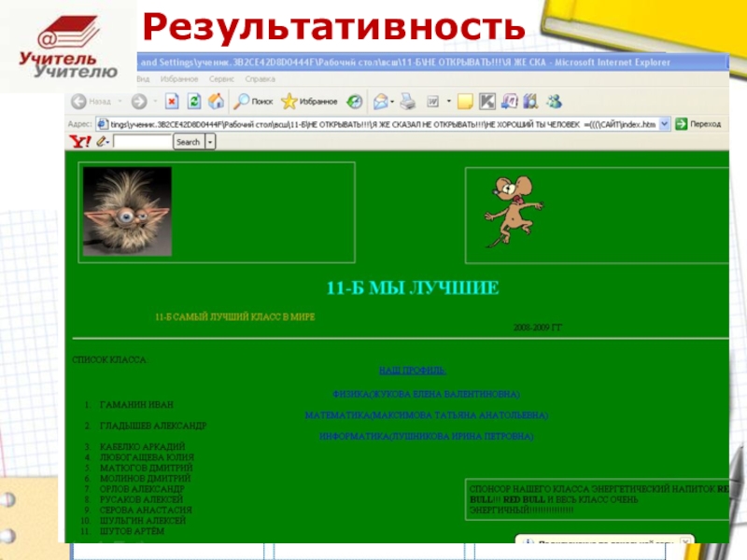
Task: Select ОРЛОВ АЛЕКСАНДР in class list
Action: [142, 488]
